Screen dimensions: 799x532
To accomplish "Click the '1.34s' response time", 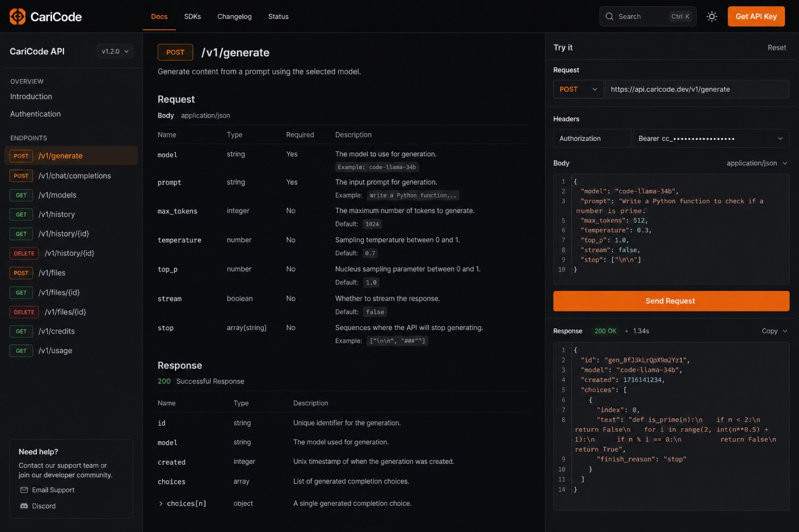I will (641, 331).
